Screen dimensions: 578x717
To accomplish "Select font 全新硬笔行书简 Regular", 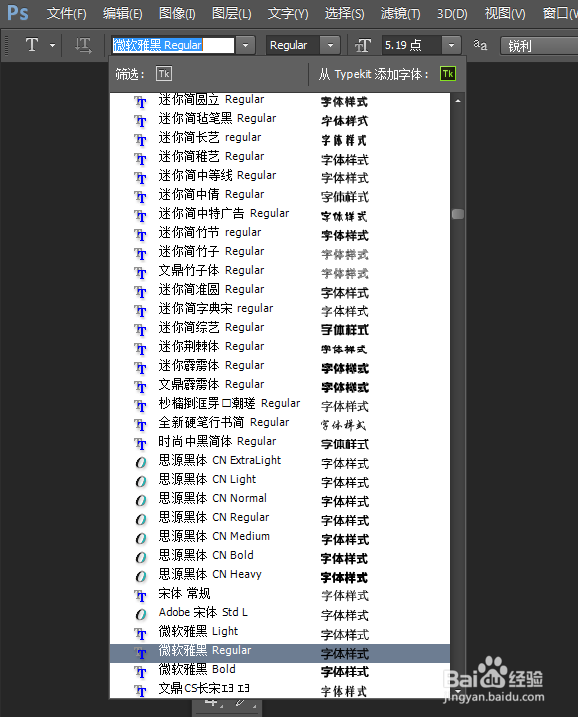I will [x=280, y=423].
